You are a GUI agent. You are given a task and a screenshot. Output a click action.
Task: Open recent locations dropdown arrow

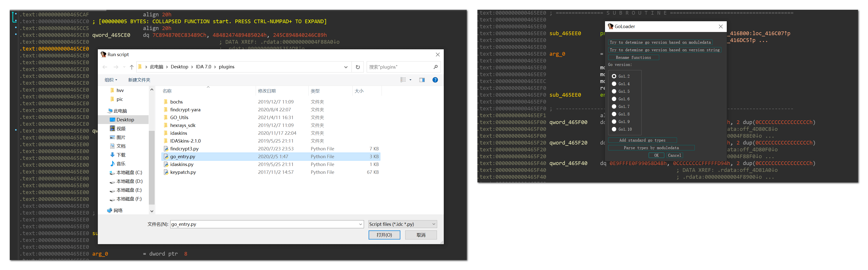(124, 67)
